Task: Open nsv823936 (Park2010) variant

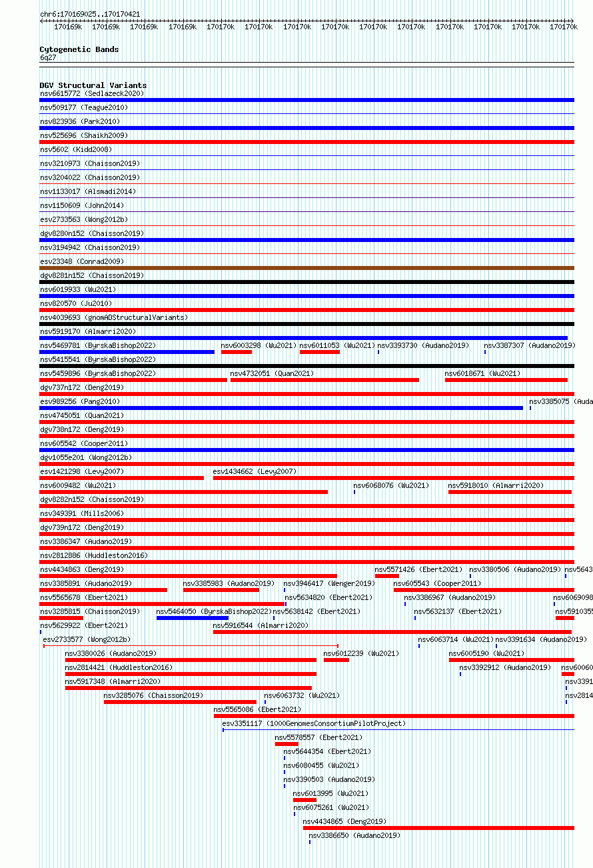Action: [x=79, y=121]
